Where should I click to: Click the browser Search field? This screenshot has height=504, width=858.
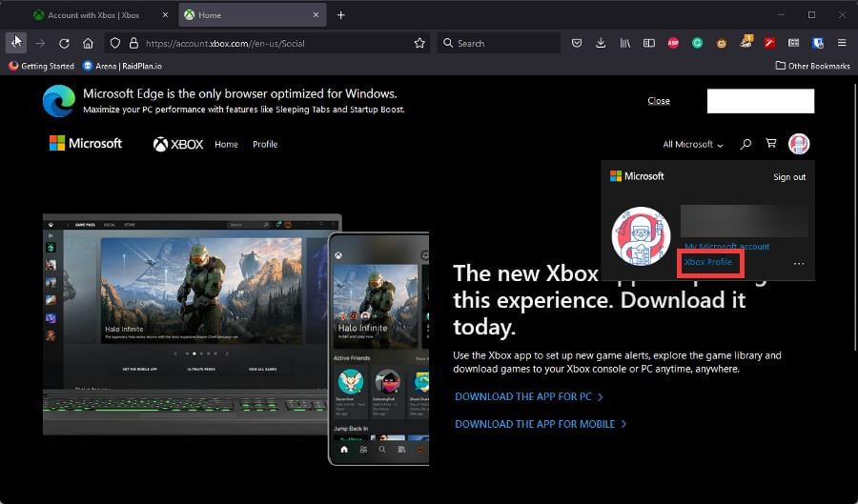pos(499,43)
